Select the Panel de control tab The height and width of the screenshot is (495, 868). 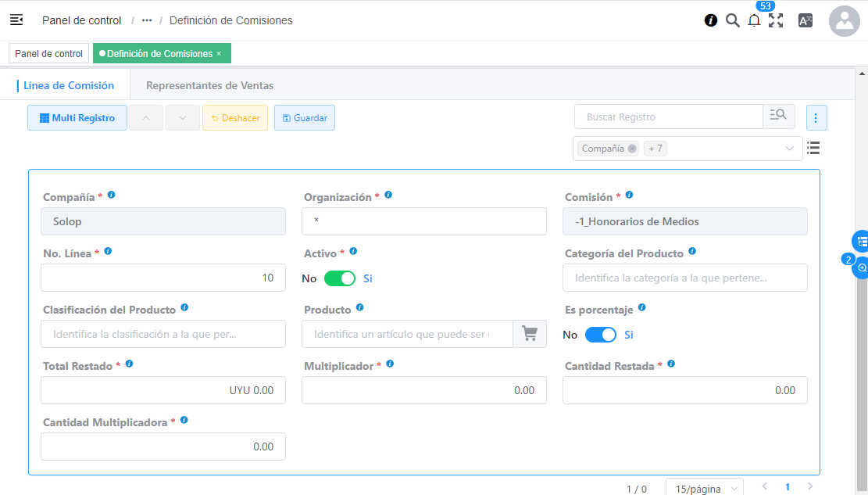(48, 54)
